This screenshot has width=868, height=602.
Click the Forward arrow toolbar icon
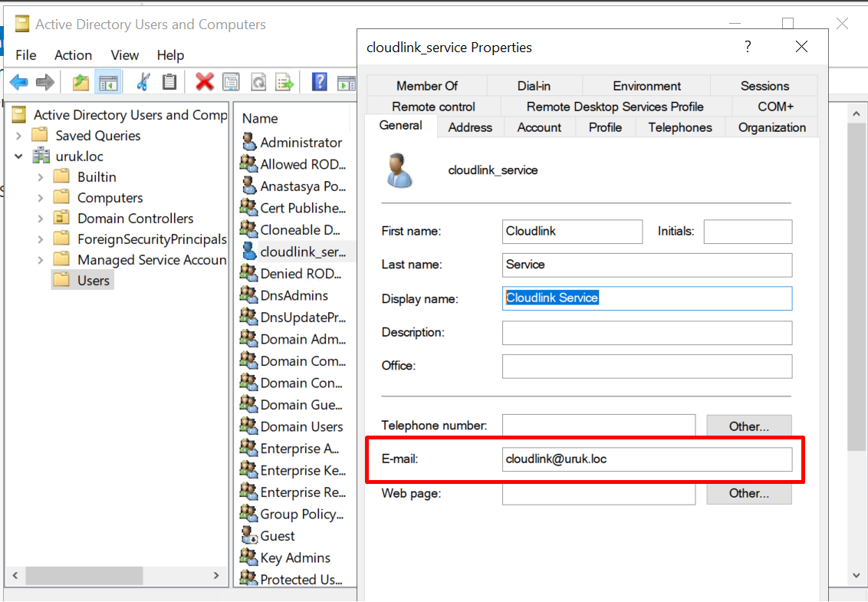(x=44, y=83)
